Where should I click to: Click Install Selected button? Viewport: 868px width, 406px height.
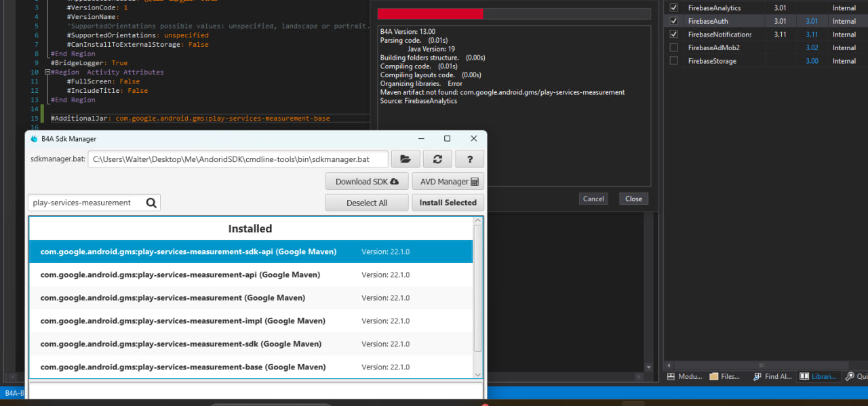click(448, 203)
